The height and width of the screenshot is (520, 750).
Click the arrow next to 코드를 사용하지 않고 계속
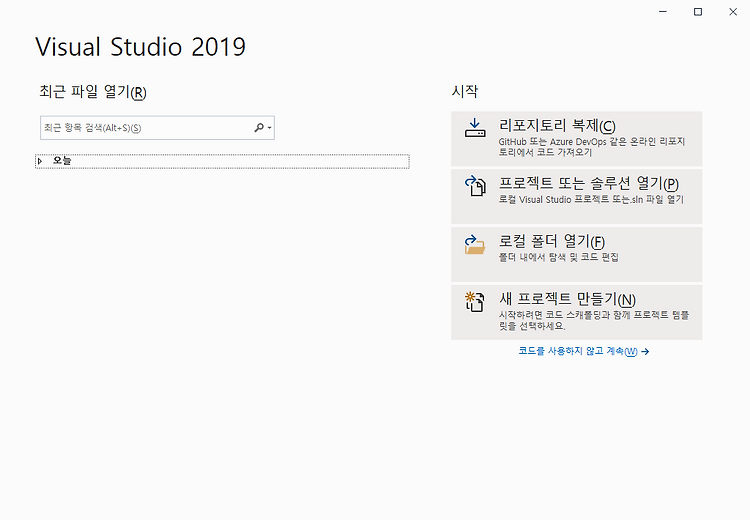[645, 352]
